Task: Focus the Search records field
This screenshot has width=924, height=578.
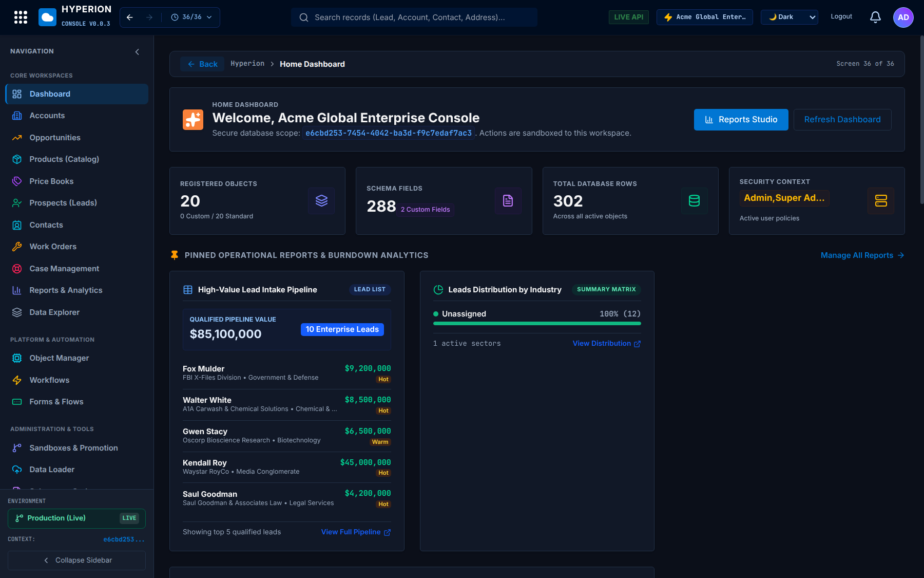Action: (x=414, y=17)
